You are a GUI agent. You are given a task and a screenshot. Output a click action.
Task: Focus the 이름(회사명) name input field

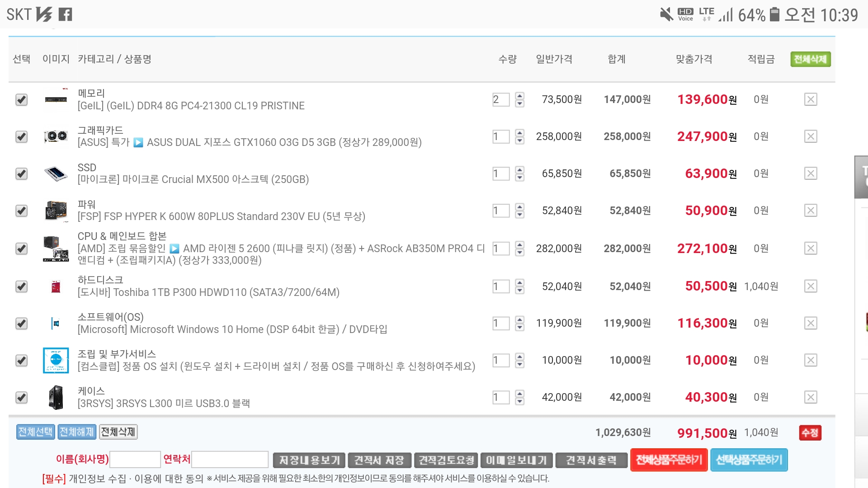tap(135, 460)
